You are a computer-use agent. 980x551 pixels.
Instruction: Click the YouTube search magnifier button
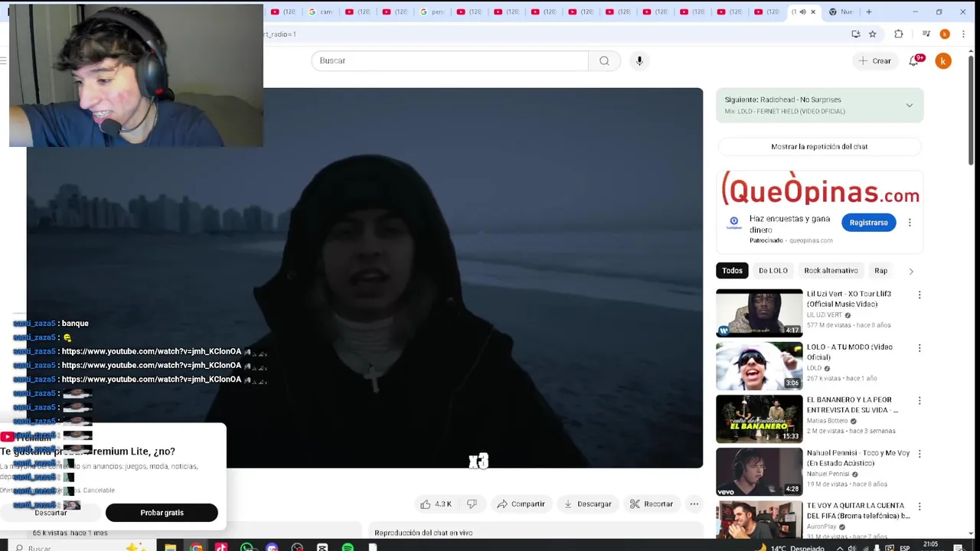click(604, 60)
